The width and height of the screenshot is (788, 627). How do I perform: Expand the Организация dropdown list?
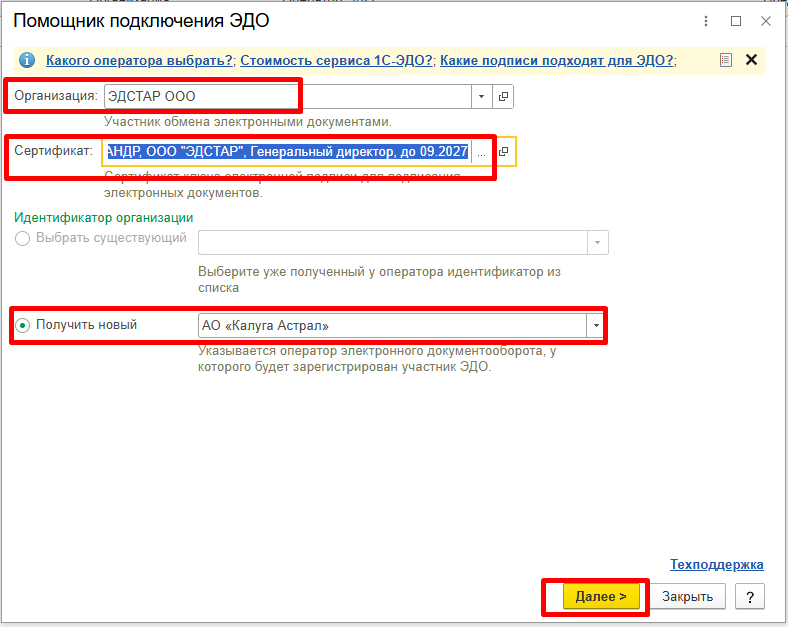click(481, 96)
